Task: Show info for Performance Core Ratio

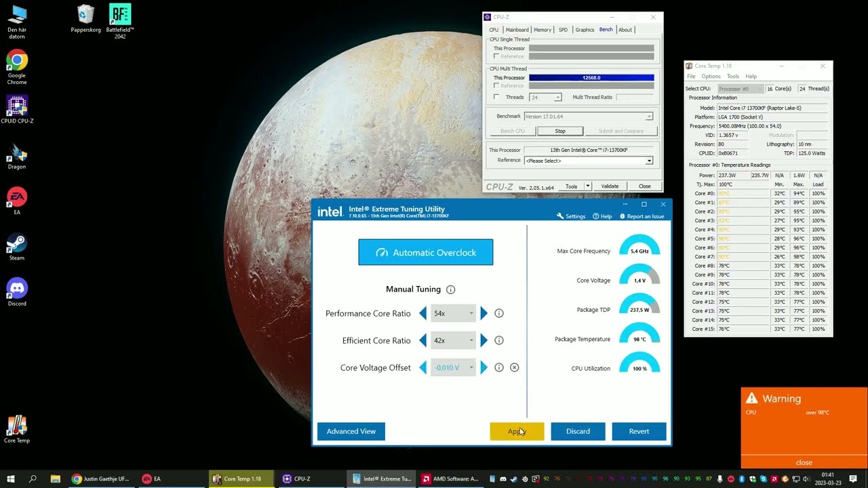Action: 499,313
